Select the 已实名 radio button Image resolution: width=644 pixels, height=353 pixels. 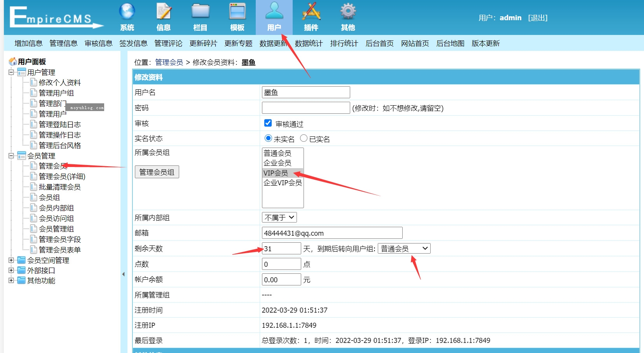[x=304, y=138]
